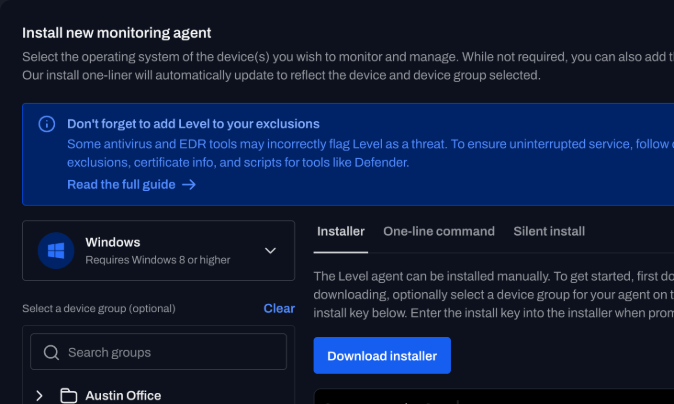Select the Austin Office group name

pos(123,395)
